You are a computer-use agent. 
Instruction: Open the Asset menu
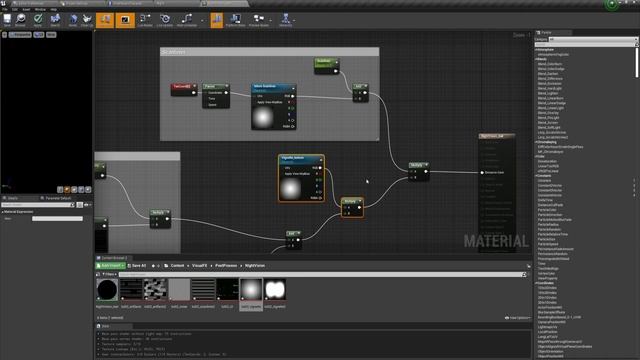coord(26,9)
